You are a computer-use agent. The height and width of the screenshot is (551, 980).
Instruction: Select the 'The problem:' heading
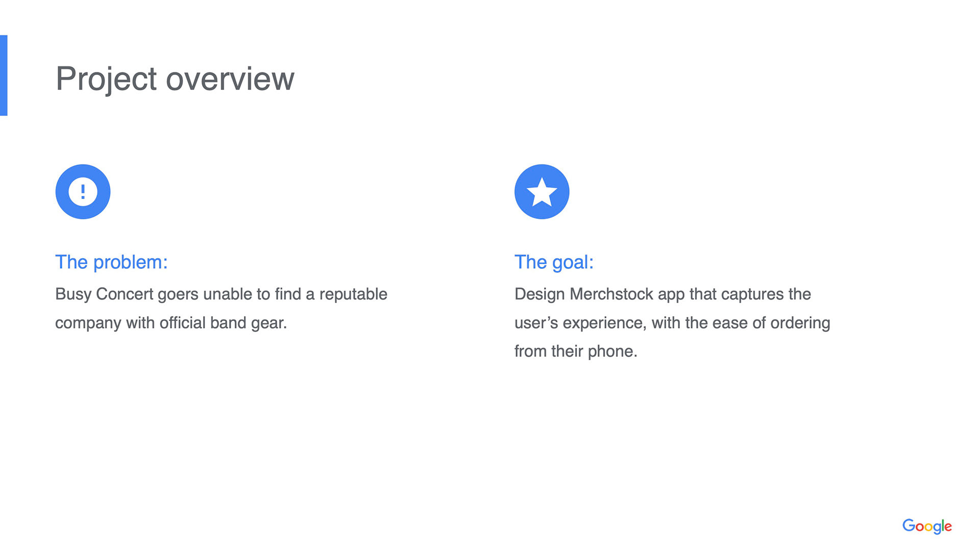pos(111,262)
